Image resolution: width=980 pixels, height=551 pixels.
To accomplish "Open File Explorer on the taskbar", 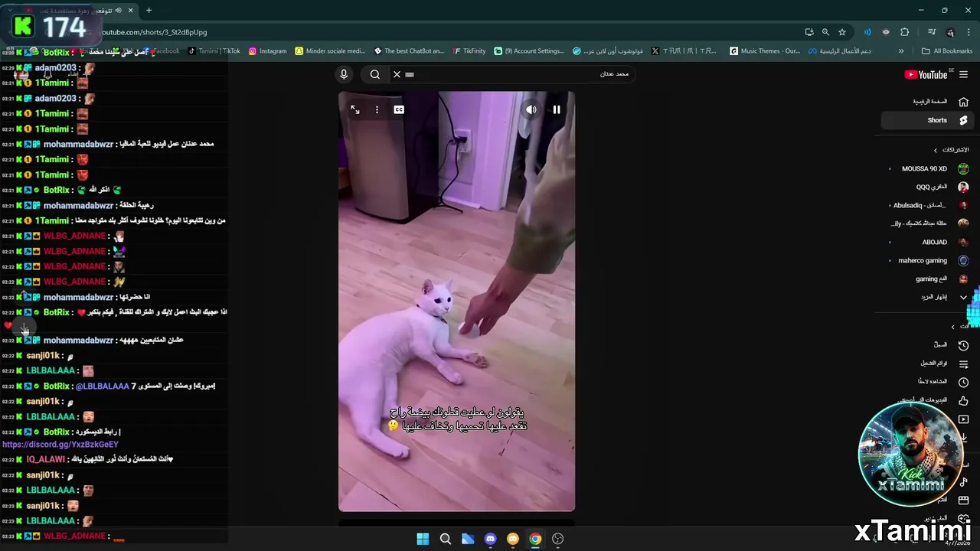I will coord(468,539).
